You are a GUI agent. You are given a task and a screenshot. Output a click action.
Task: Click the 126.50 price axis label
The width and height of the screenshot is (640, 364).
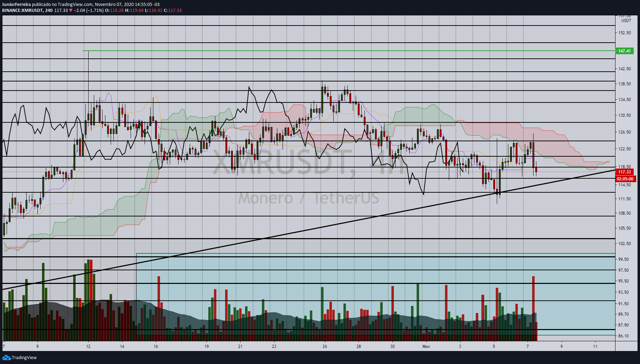[x=625, y=132]
